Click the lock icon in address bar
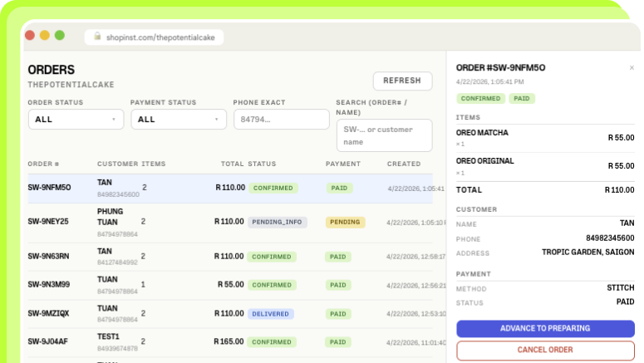This screenshot has width=644, height=363. 97,37
